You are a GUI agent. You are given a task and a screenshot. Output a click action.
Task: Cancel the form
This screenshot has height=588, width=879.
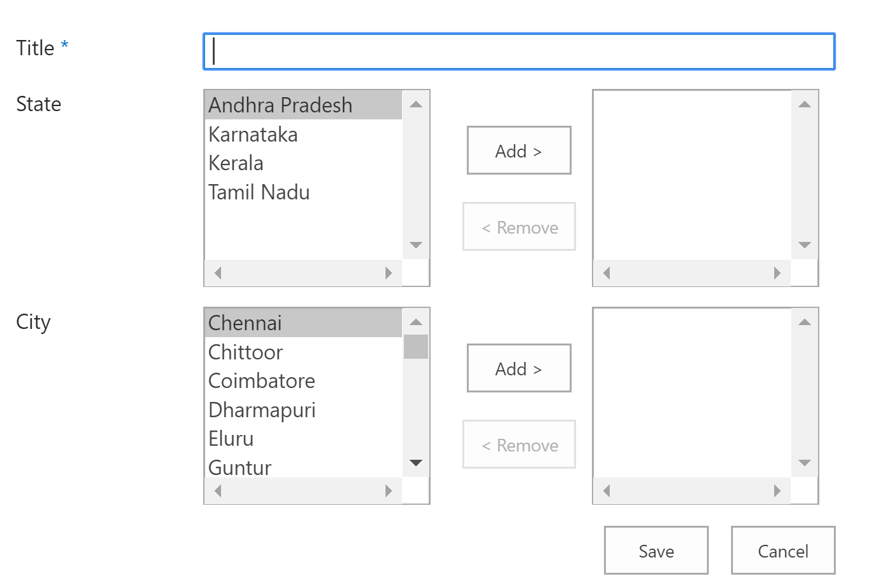[x=782, y=550]
